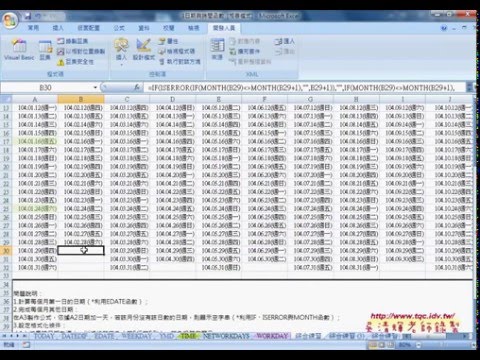
Task: Go to first sheet with tab navigation arrow
Action: [x=4, y=336]
